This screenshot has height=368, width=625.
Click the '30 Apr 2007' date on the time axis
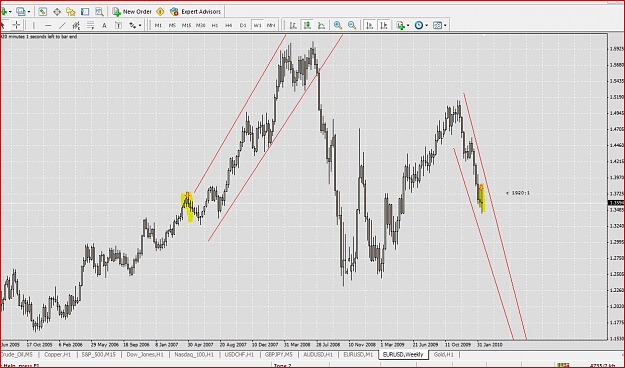click(x=200, y=344)
